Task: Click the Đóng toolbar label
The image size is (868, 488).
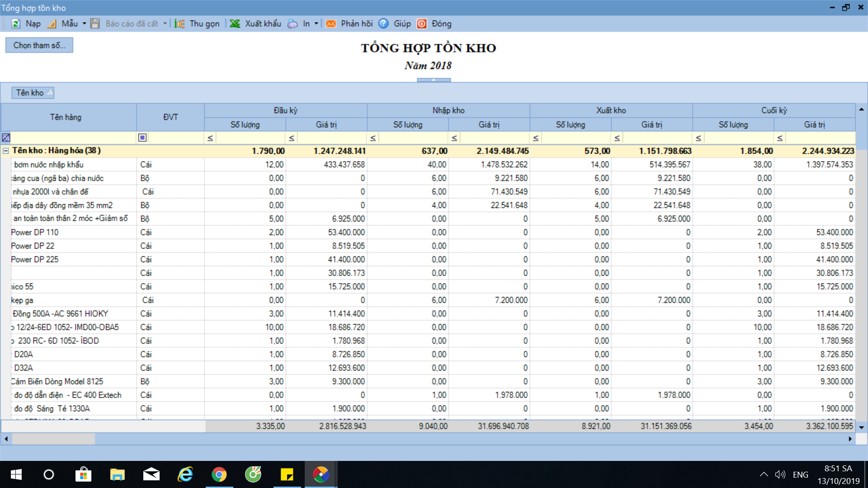Action: click(x=441, y=24)
